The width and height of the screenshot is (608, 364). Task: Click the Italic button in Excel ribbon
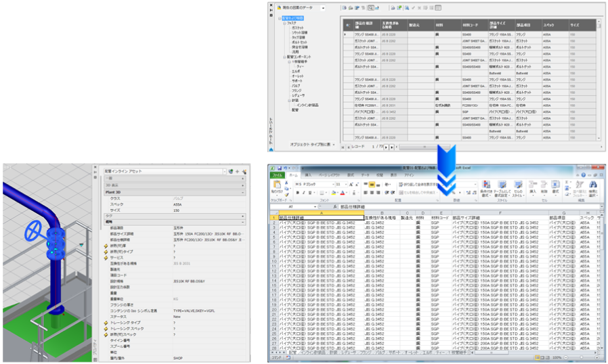pos(303,193)
